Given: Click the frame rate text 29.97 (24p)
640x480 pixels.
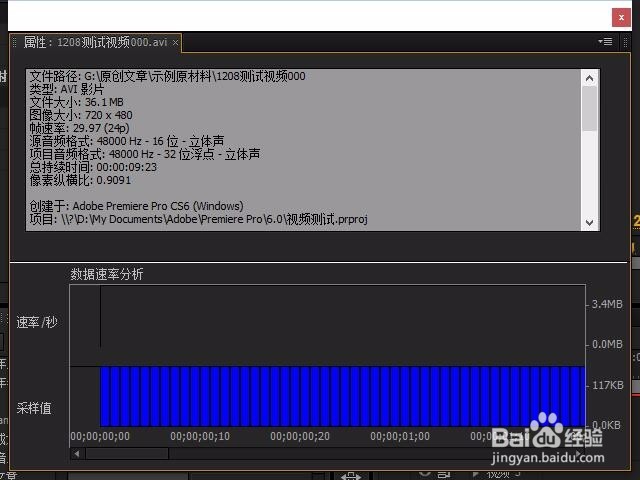Looking at the screenshot, I should 80,128.
